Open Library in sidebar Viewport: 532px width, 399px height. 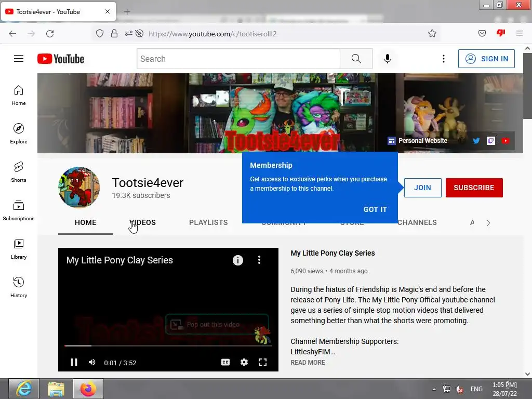(x=19, y=249)
